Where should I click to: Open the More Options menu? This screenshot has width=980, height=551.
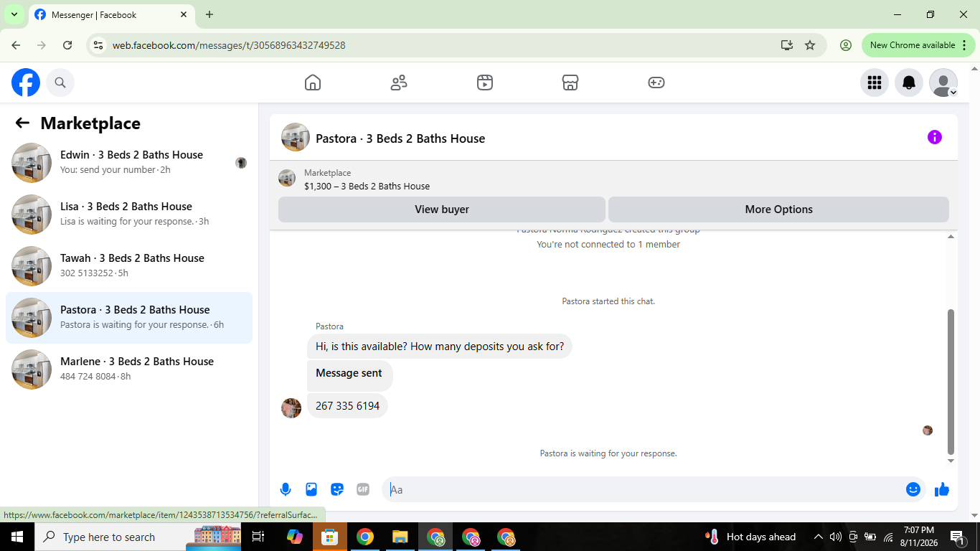pos(778,209)
